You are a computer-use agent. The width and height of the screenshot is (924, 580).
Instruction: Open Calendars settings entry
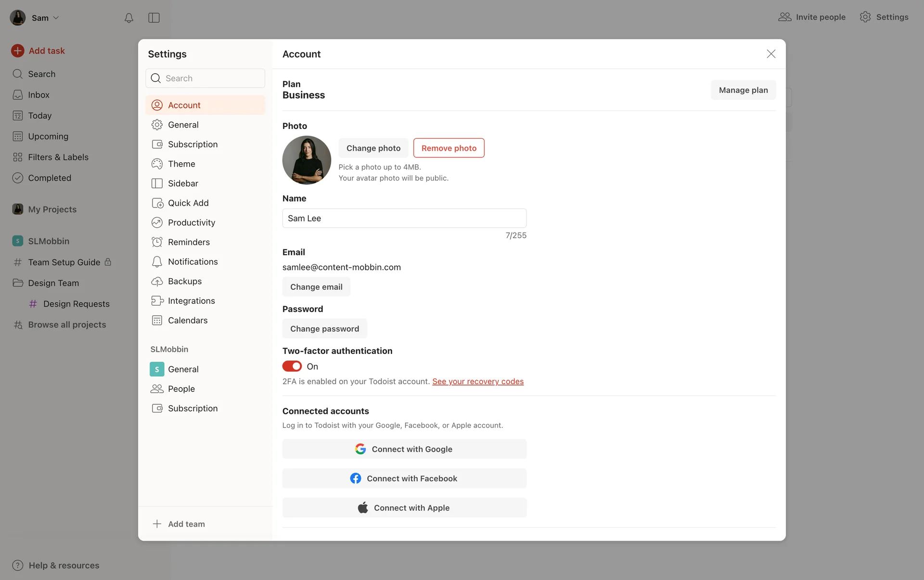point(187,321)
